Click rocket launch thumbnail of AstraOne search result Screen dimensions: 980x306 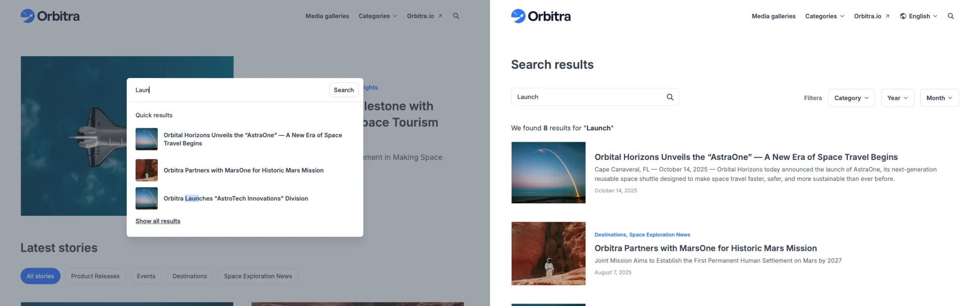pos(548,172)
